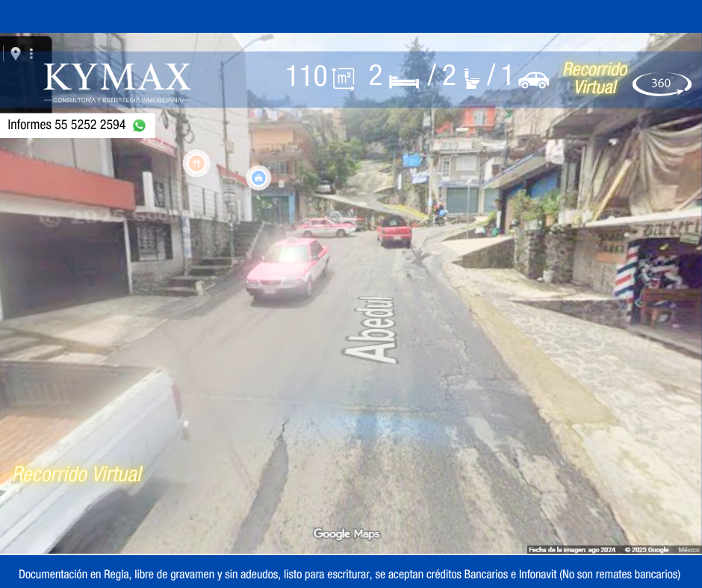Click the green WhatsApp icon
The height and width of the screenshot is (588, 702).
139,125
